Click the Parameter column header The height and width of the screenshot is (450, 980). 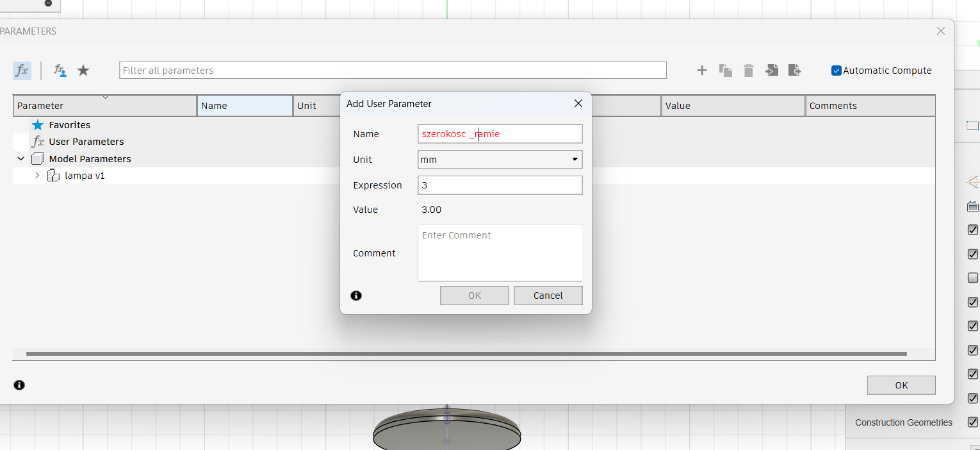click(x=105, y=106)
